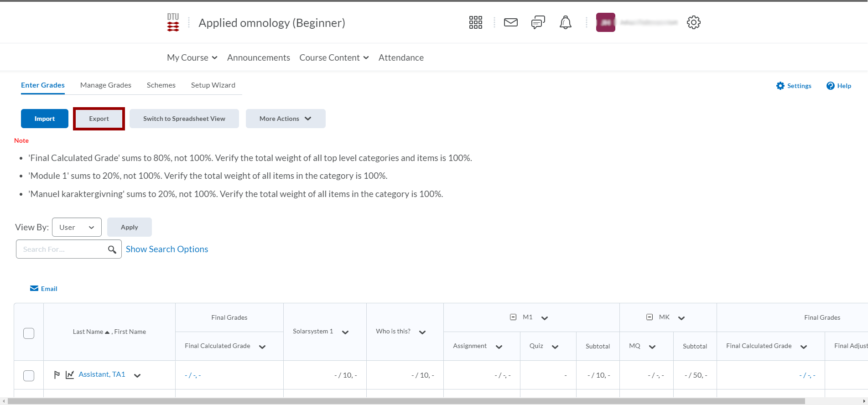Collapse the MK category columns
Screen dimensions: 868x405
coord(650,317)
